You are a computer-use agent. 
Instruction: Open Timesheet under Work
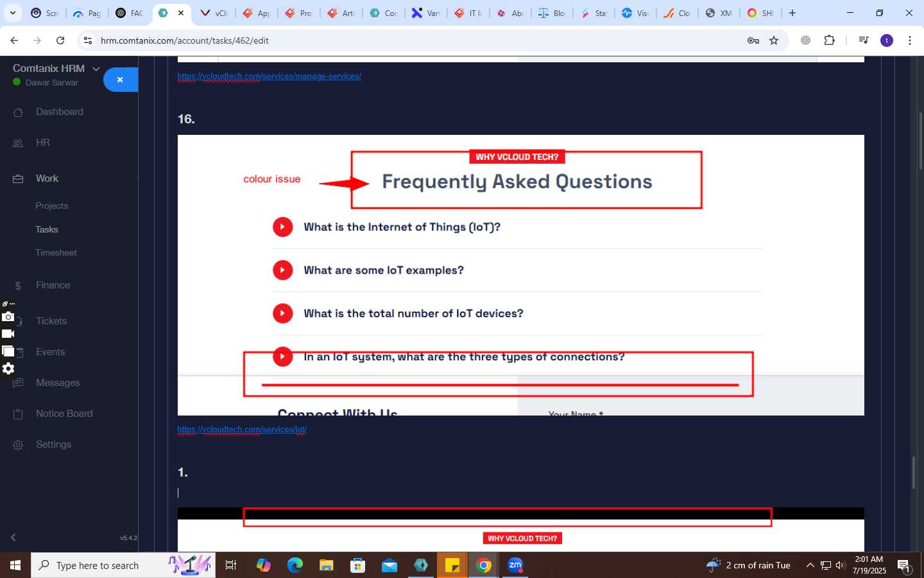pos(56,252)
